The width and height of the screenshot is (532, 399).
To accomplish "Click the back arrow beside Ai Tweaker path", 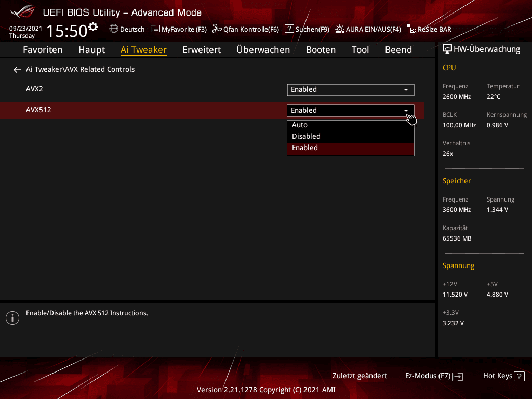I will [17, 70].
